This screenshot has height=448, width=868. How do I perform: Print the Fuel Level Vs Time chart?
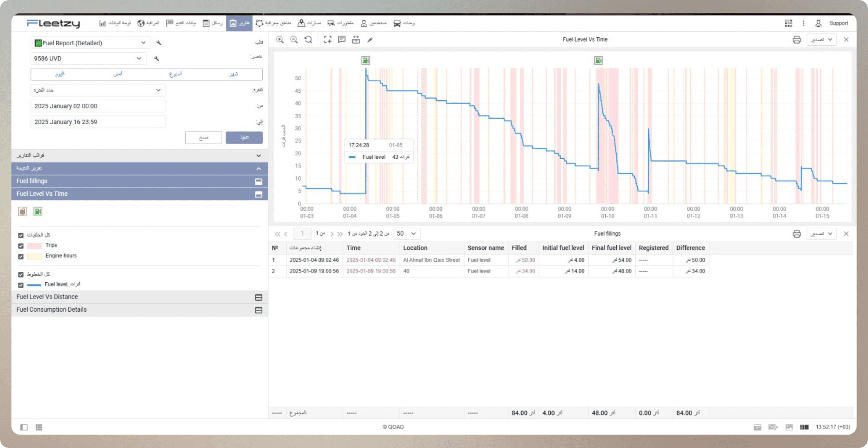(796, 40)
